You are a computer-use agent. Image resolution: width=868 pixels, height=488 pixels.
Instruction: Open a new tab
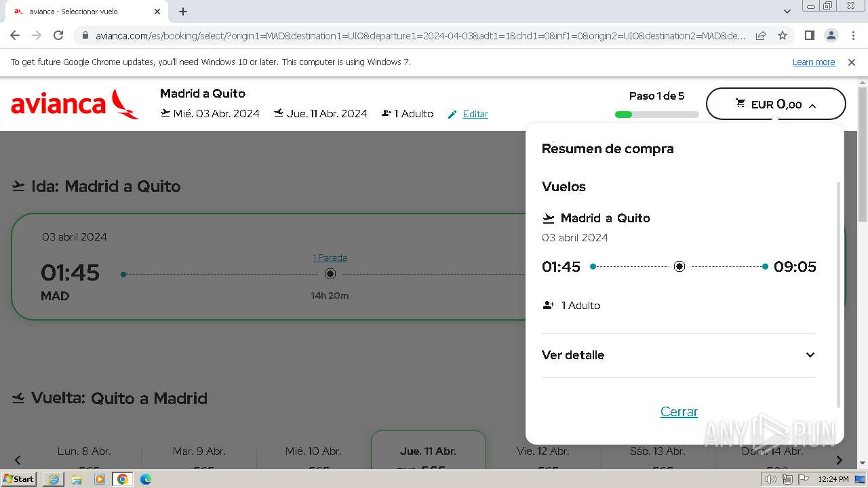coord(183,12)
